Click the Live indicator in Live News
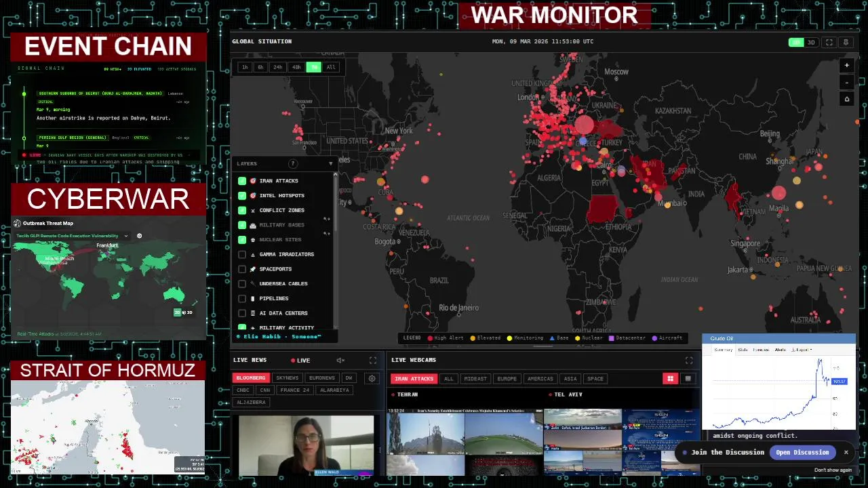Screen dimensions: 868x488 pyautogui.click(x=300, y=360)
